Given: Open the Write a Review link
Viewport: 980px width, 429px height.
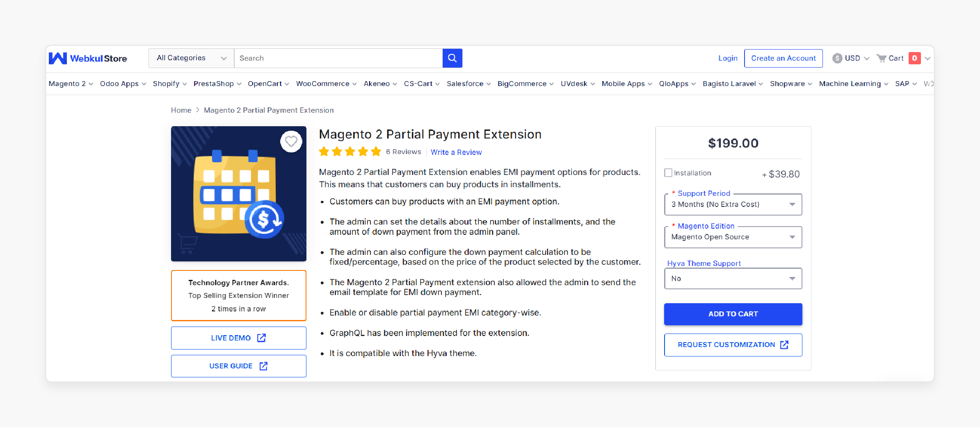Looking at the screenshot, I should point(456,152).
